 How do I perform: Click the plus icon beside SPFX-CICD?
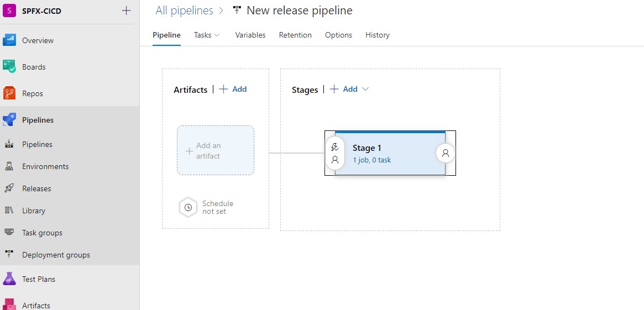[126, 10]
